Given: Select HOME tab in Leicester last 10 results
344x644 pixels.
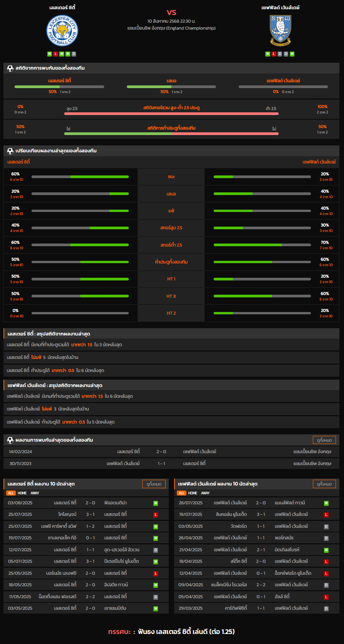Looking at the screenshot, I should click(22, 493).
